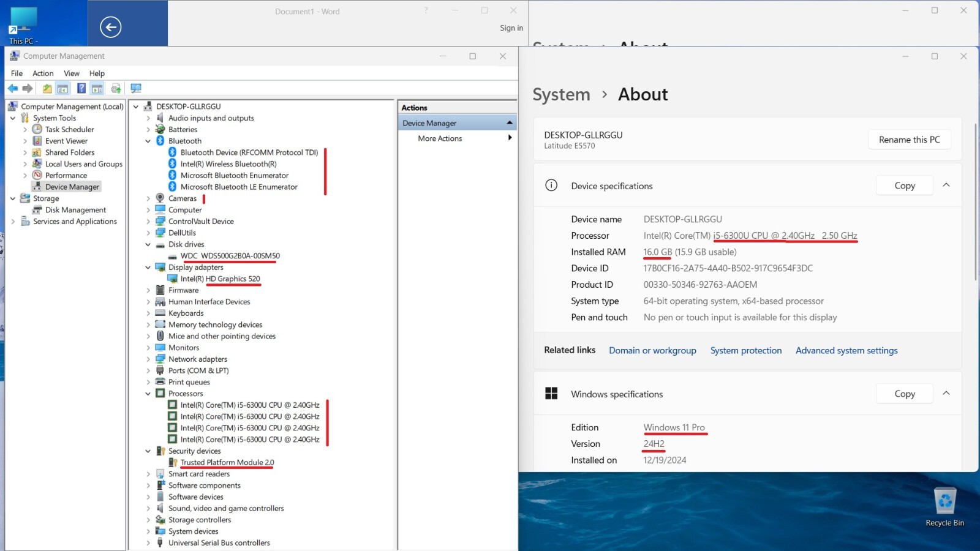Select the Event Viewer icon in console tree
The width and height of the screenshot is (980, 551).
pos(37,141)
